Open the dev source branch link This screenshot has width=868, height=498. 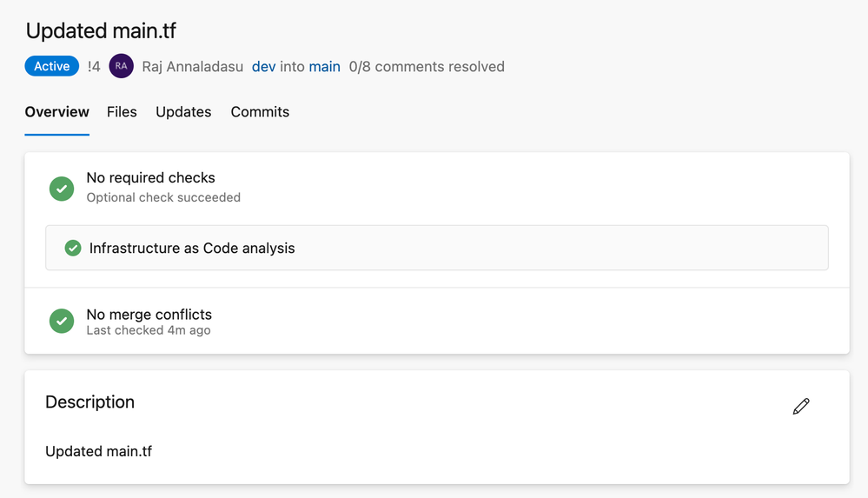pyautogui.click(x=263, y=67)
